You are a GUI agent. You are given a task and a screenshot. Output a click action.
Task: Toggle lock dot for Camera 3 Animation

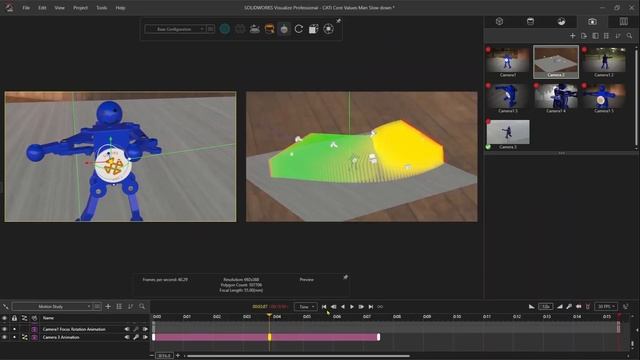(x=14, y=337)
